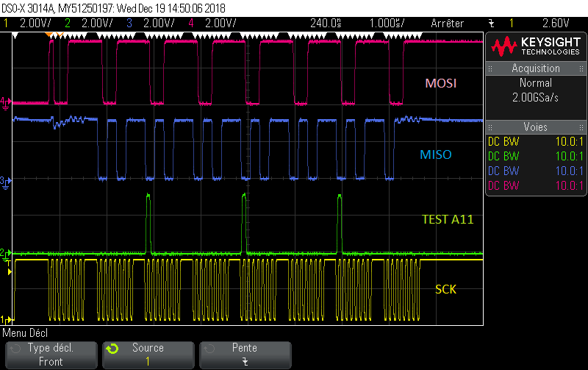Select channel 3 scale 2.00V/
The width and height of the screenshot is (588, 370).
[x=159, y=24]
